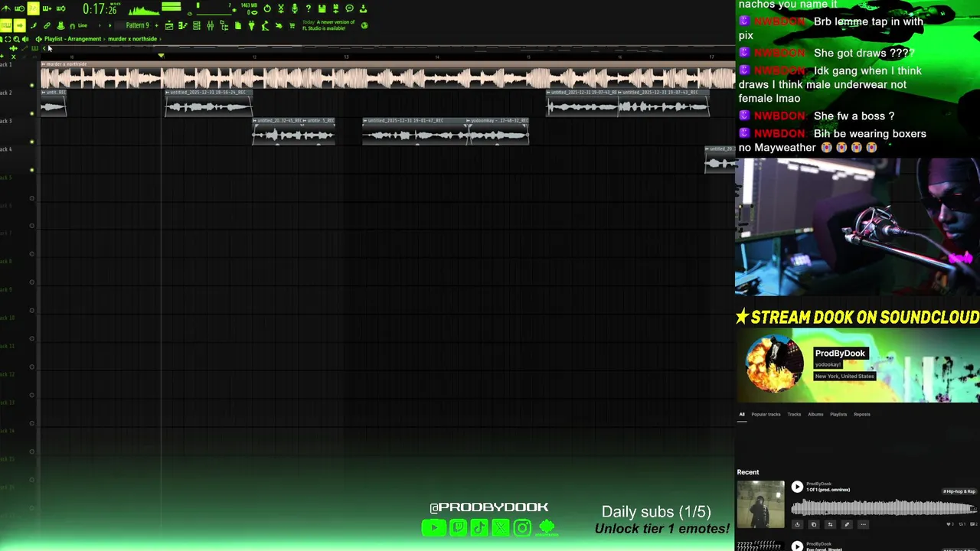Seek within '1 Of 1' waveform
The image size is (980, 551).
(x=884, y=507)
